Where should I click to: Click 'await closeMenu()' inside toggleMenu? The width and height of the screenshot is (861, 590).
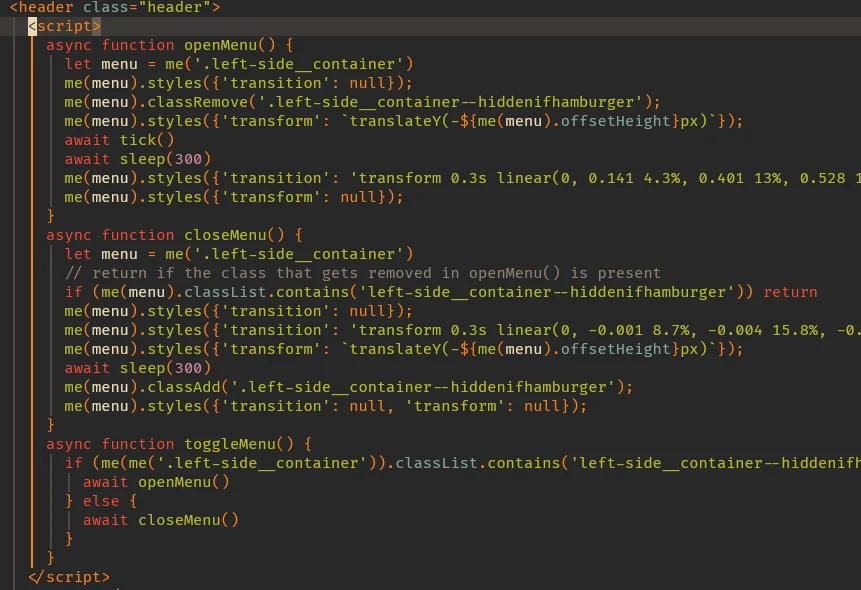point(161,520)
